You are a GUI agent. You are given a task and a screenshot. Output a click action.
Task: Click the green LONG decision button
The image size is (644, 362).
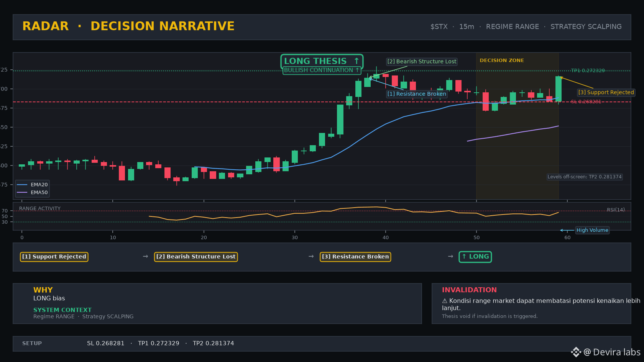(475, 257)
